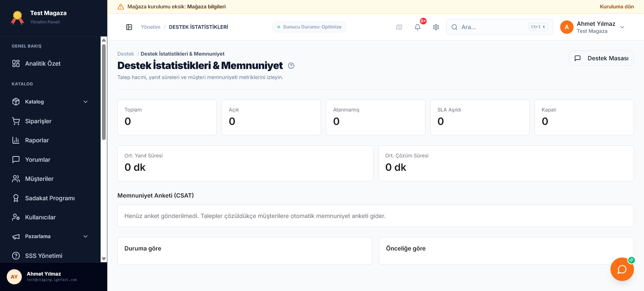Click Ort. Çözüm Süresi card
Viewport: 644px width, 291px height.
point(506,163)
